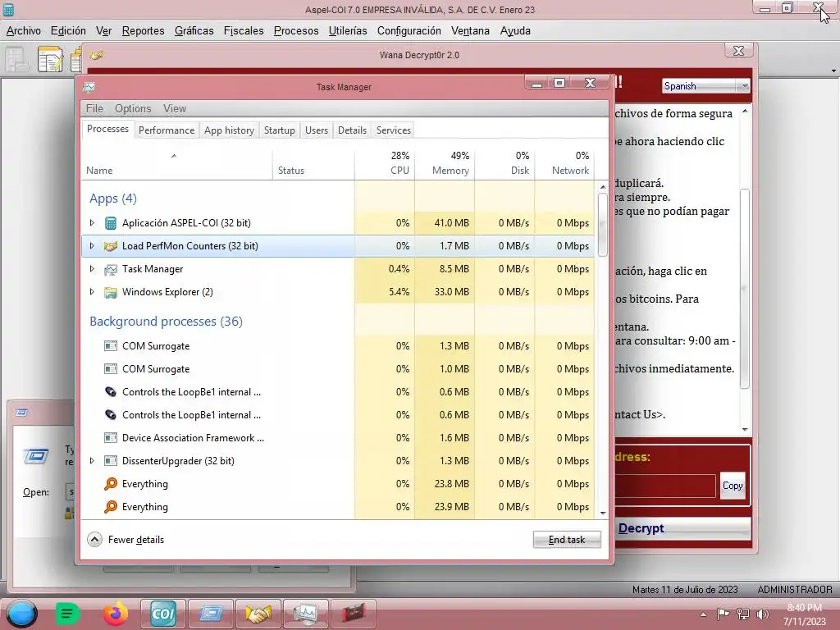The height and width of the screenshot is (630, 840).
Task: Switch to Wana Decrypt0r taskbar handshake icon
Action: [x=258, y=614]
